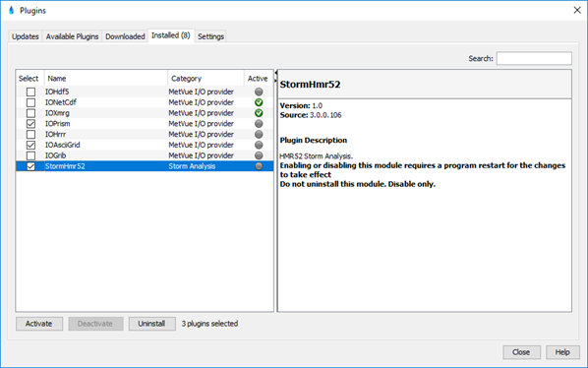The image size is (588, 368).
Task: Activate the selected plugins
Action: (39, 324)
